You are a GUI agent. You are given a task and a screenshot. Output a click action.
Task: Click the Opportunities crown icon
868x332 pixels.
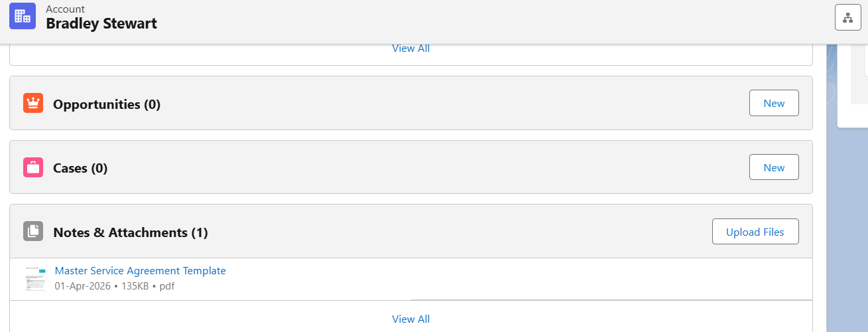pyautogui.click(x=33, y=104)
